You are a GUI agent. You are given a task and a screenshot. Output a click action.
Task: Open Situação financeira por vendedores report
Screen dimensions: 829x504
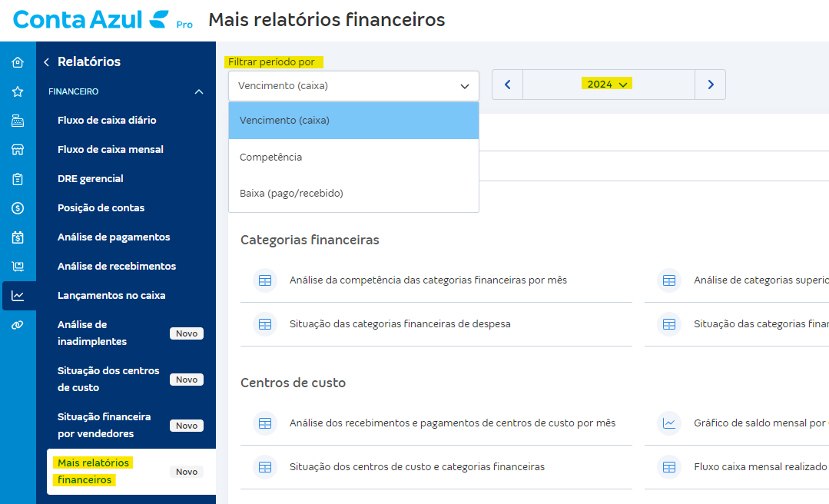tap(104, 425)
